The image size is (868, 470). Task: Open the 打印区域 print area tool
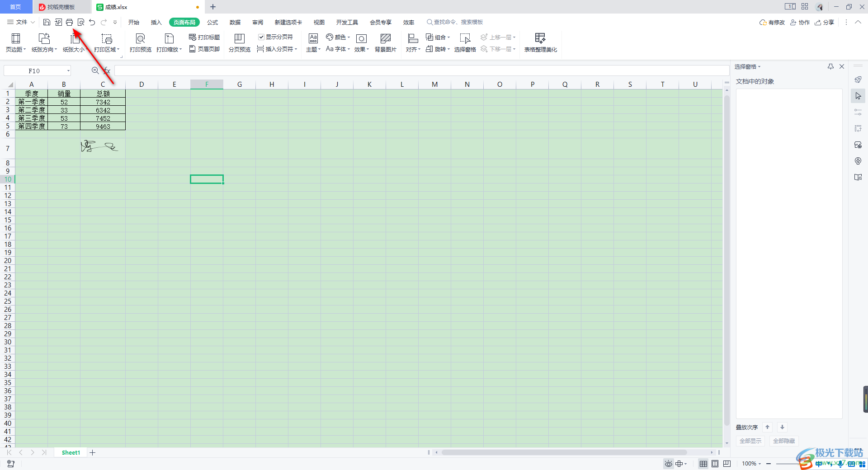coord(107,43)
